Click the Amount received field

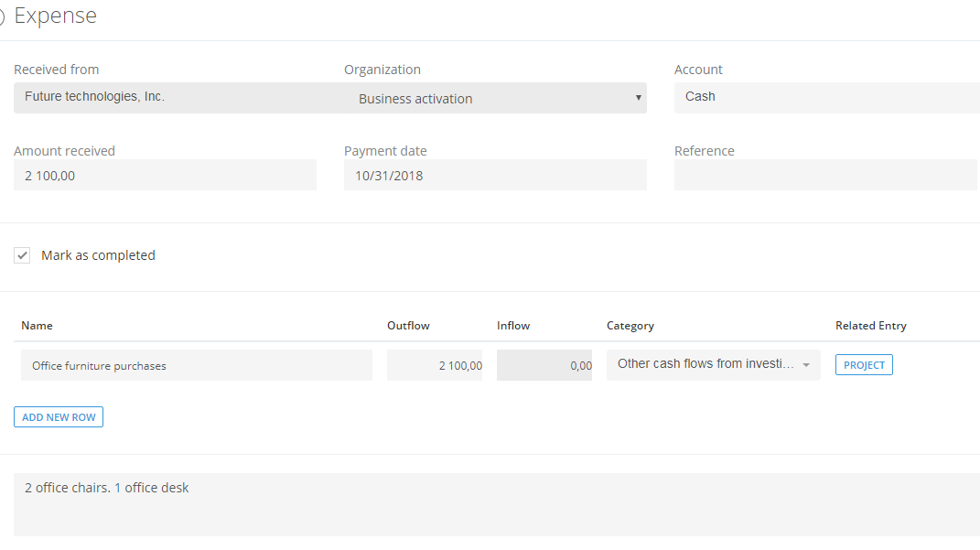pyautogui.click(x=165, y=175)
